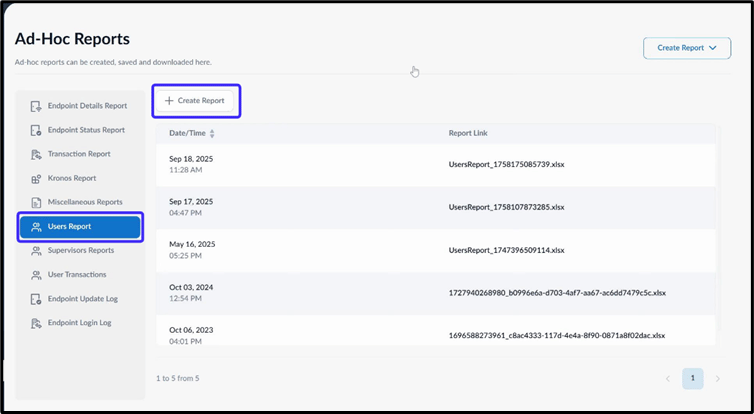Click the plus icon in Create Report

[169, 100]
